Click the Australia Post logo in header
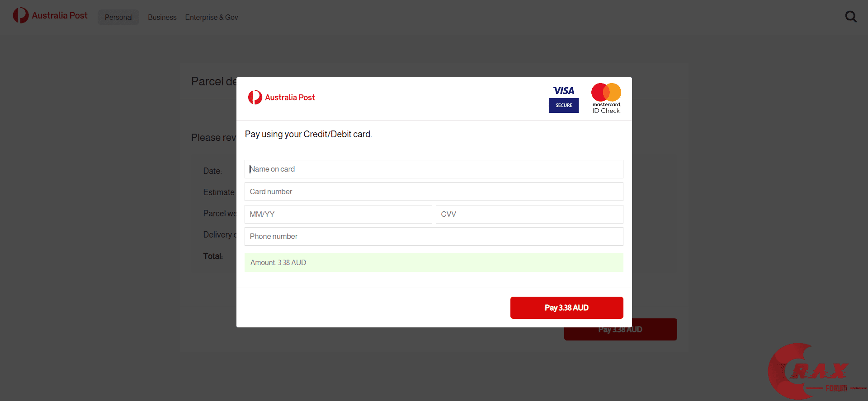 point(50,15)
